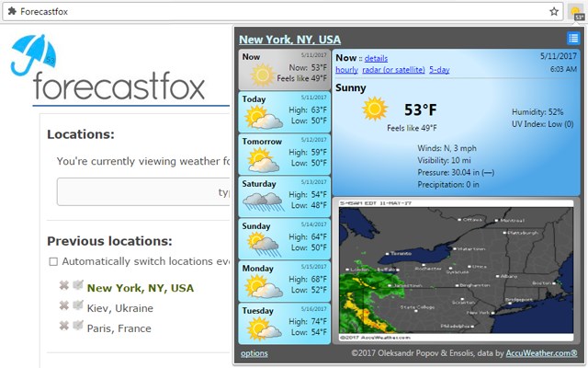Switch to Kiev, Ukraine location

120,308
